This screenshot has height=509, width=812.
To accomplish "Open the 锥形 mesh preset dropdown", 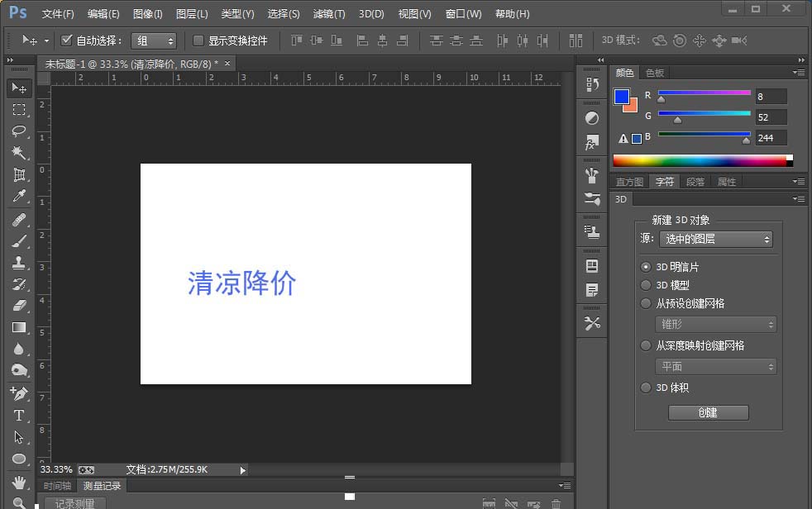I will (716, 324).
